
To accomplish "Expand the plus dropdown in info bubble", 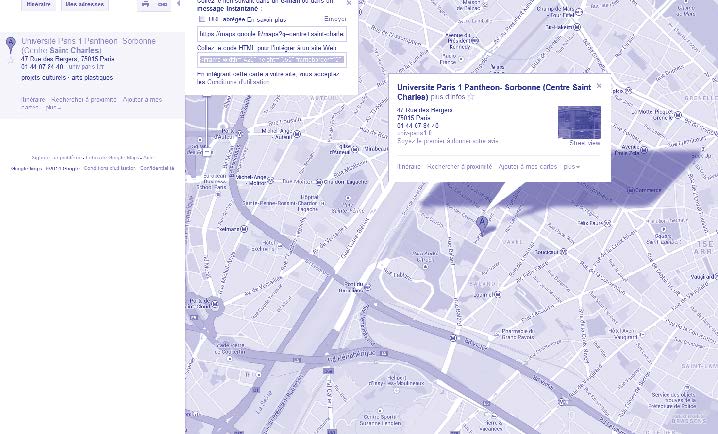I will point(572,167).
